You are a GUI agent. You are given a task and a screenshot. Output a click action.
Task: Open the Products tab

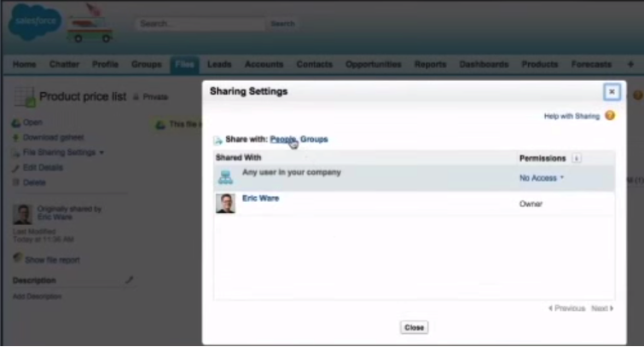coord(540,65)
